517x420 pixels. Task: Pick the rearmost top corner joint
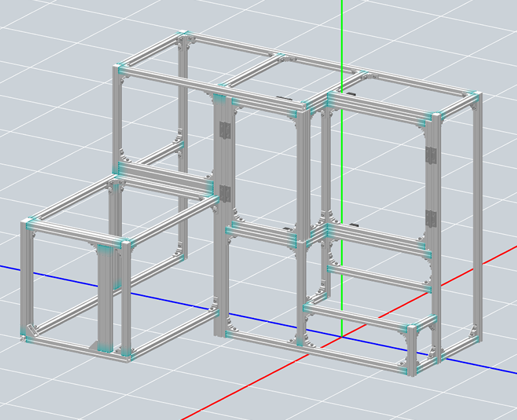[183, 35]
